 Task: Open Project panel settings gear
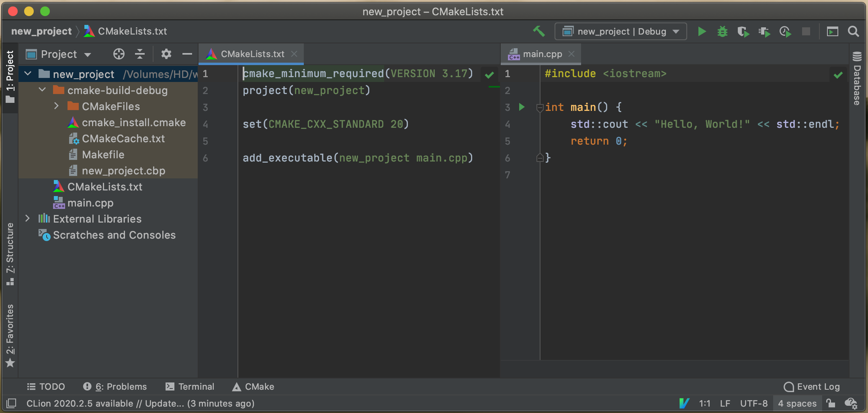166,54
